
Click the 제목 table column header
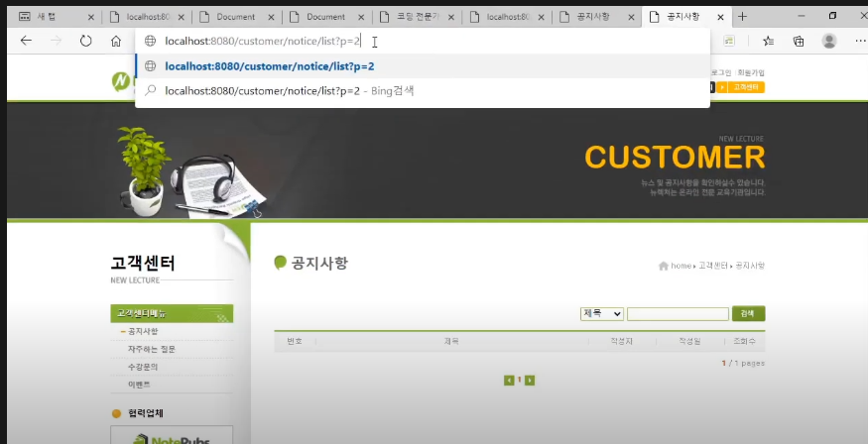[x=451, y=342]
